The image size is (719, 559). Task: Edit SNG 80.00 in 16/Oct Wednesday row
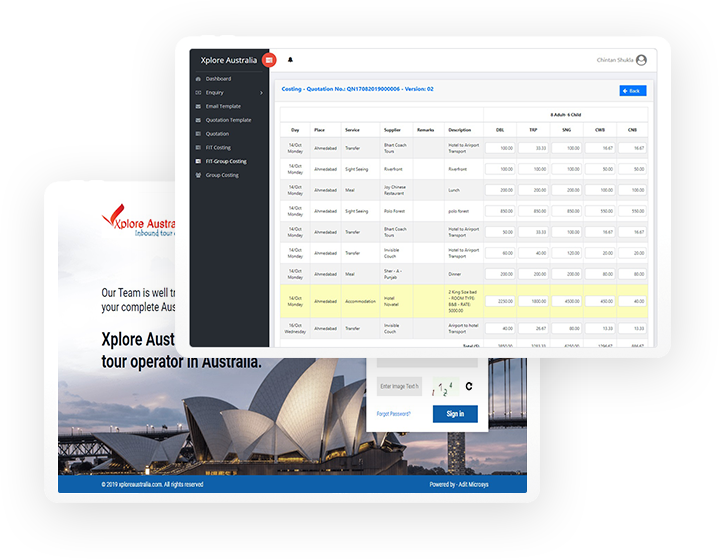[566, 328]
